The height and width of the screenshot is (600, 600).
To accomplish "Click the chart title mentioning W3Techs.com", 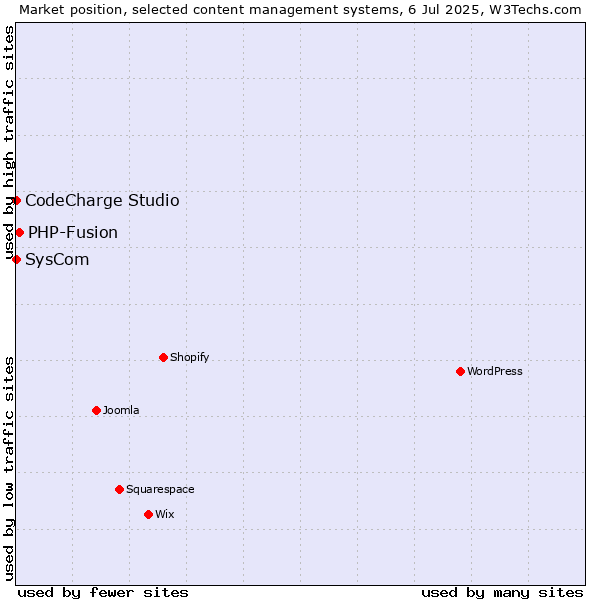I will (300, 10).
